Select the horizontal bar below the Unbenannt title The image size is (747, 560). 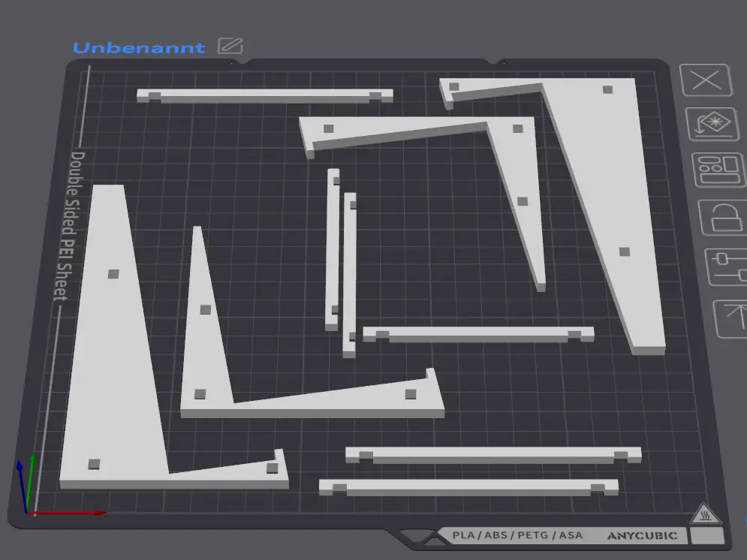(265, 96)
